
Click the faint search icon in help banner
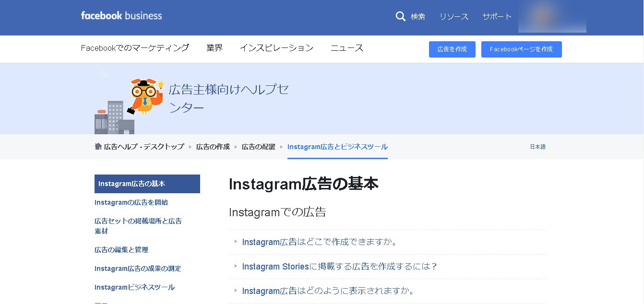click(104, 74)
